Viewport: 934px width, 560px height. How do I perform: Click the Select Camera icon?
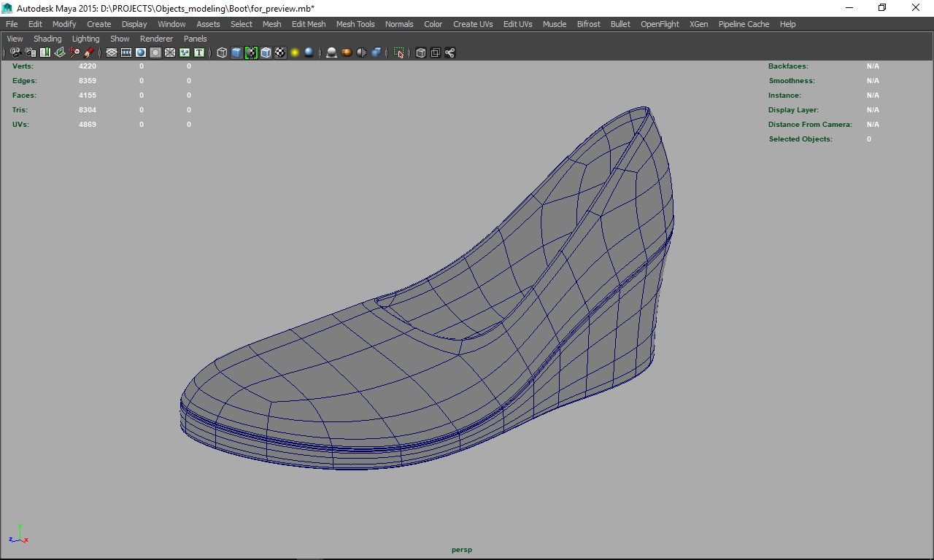(15, 52)
